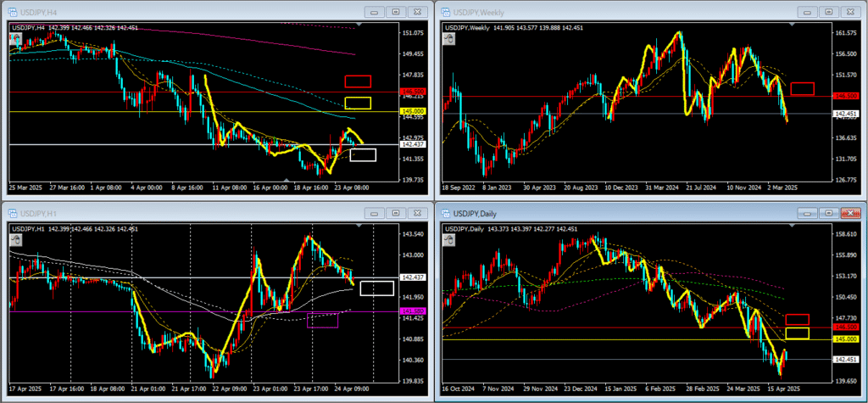This screenshot has height=403, width=868.
Task: Toggle one-click trading panel on Daily chart
Action: pos(448,240)
